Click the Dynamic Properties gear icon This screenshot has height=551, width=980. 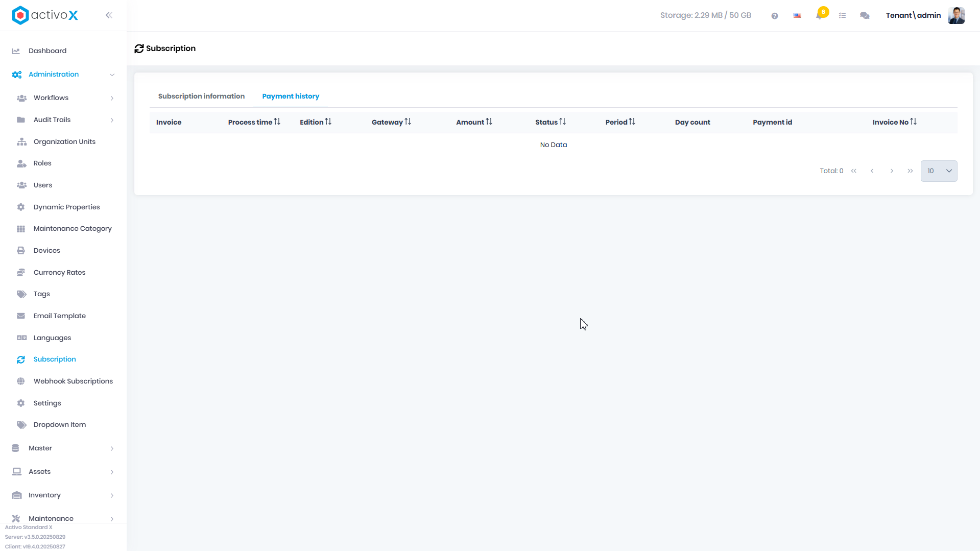tap(21, 207)
